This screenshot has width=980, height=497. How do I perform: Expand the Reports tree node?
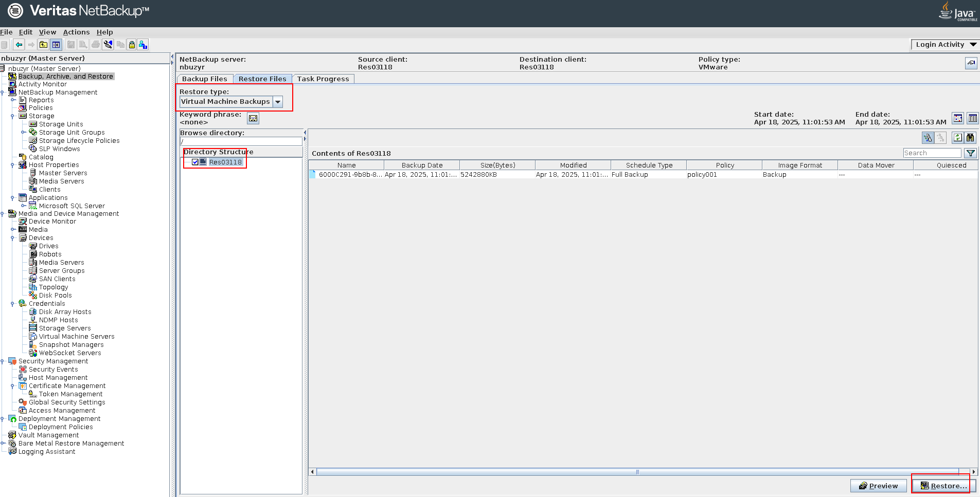click(12, 100)
